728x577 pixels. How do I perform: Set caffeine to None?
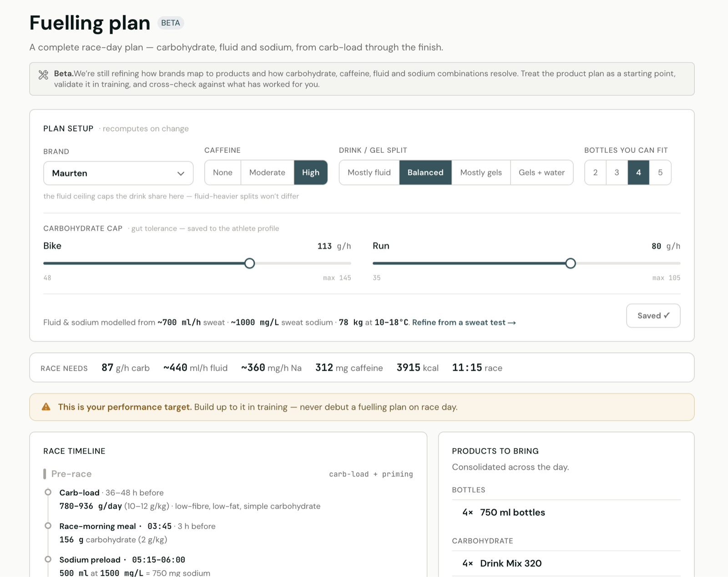(x=222, y=172)
